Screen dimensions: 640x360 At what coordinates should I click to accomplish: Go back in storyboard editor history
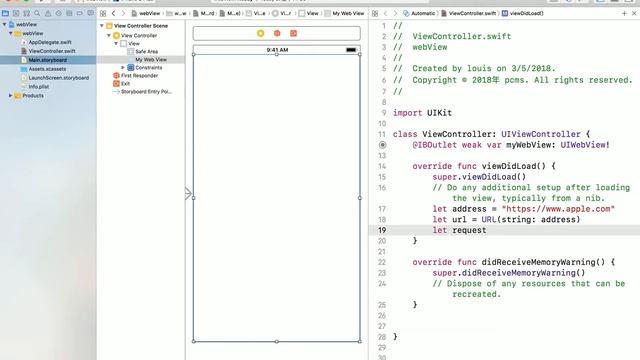113,13
